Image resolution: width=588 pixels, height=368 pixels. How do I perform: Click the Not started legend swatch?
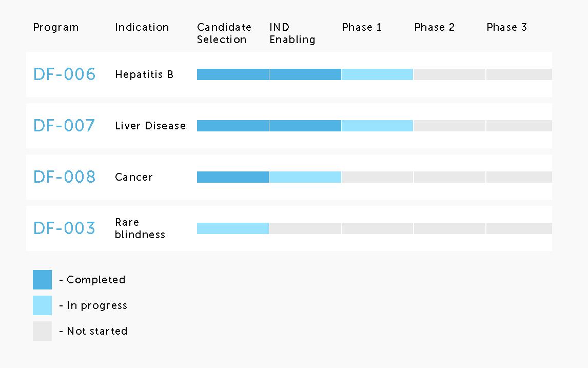[x=42, y=331]
